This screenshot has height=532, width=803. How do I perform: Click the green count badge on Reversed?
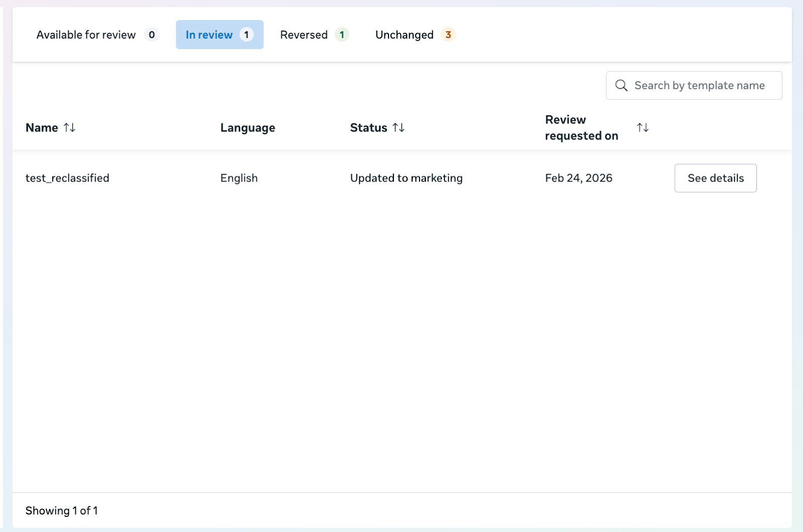[x=342, y=35]
